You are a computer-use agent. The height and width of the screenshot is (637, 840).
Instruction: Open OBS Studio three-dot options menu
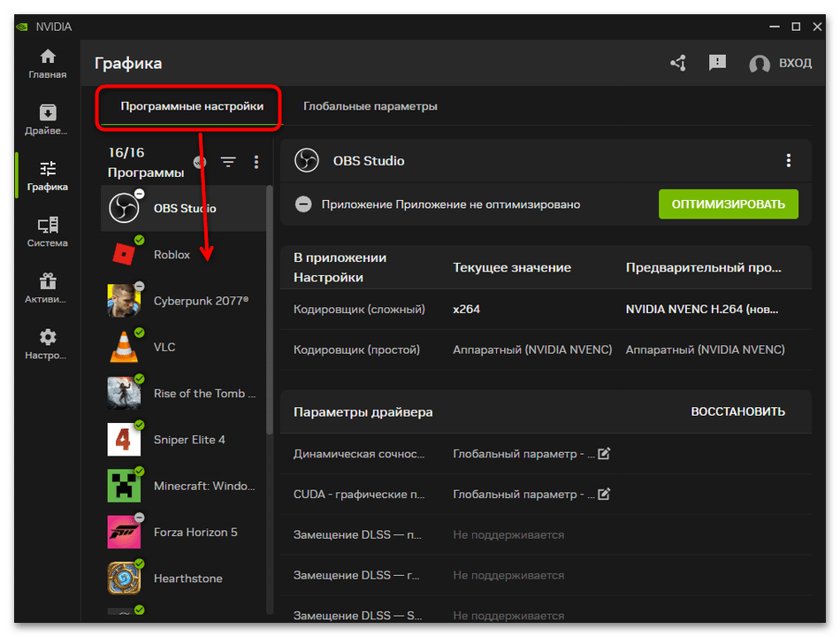point(789,161)
